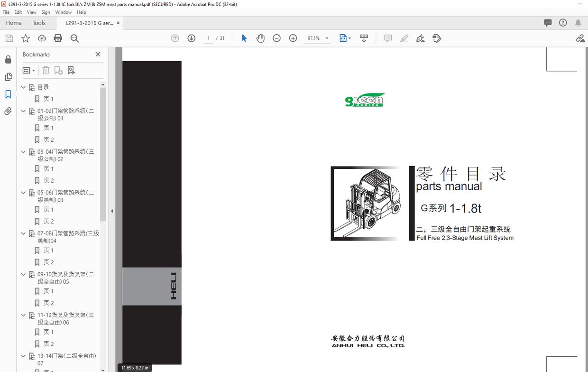Open the Attachments paperclip panel

(x=8, y=112)
